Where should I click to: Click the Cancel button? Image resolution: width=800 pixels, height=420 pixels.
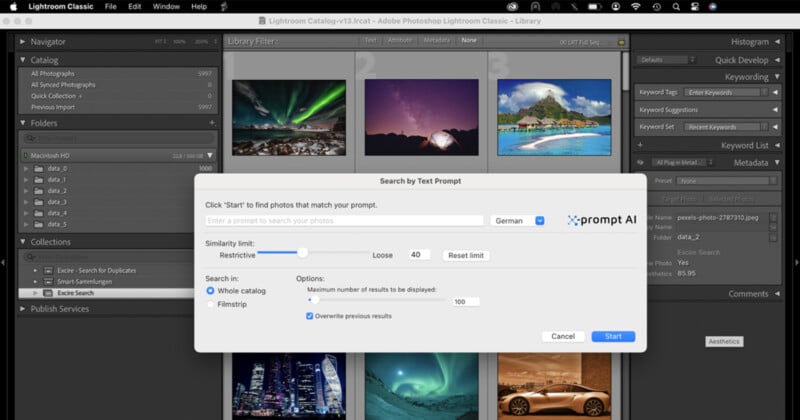(x=563, y=336)
